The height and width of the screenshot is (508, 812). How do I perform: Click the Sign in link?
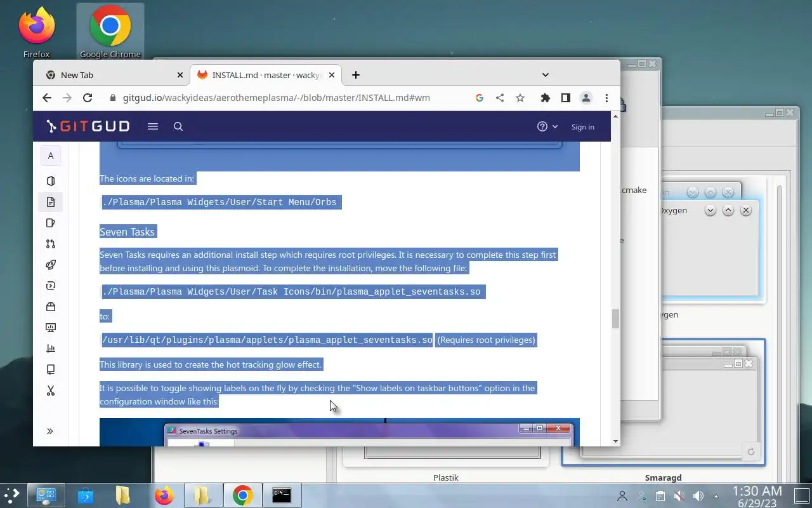click(x=582, y=127)
